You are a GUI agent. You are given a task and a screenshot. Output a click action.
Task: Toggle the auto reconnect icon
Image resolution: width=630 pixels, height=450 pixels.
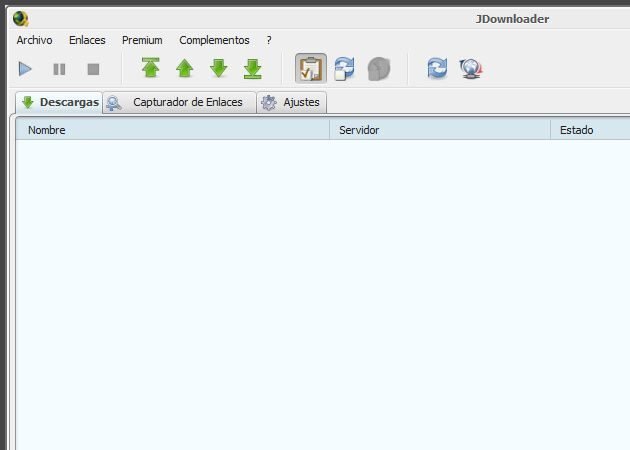click(x=344, y=68)
